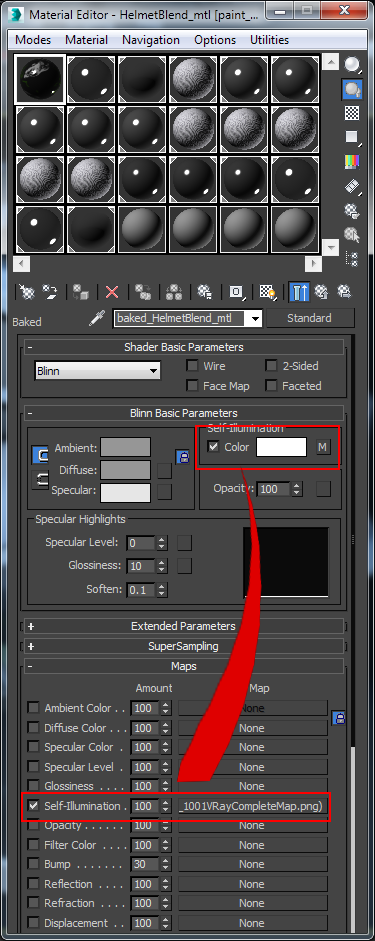The height and width of the screenshot is (941, 375).
Task: Click the Go to Parent icon
Action: tap(322, 292)
